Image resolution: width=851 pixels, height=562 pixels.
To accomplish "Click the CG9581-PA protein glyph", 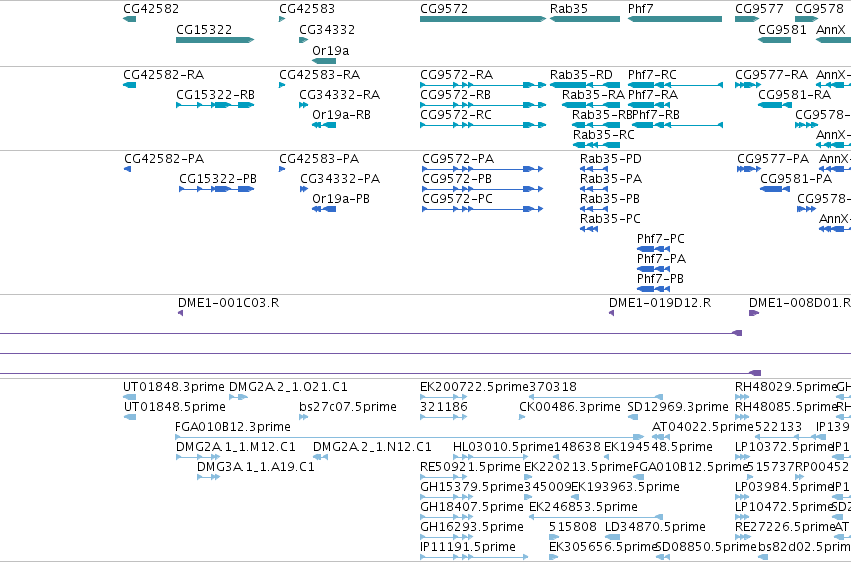I will [x=774, y=189].
